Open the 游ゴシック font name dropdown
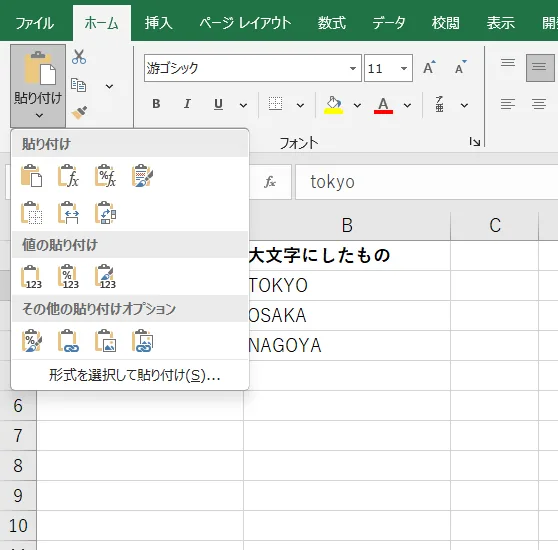 click(353, 68)
